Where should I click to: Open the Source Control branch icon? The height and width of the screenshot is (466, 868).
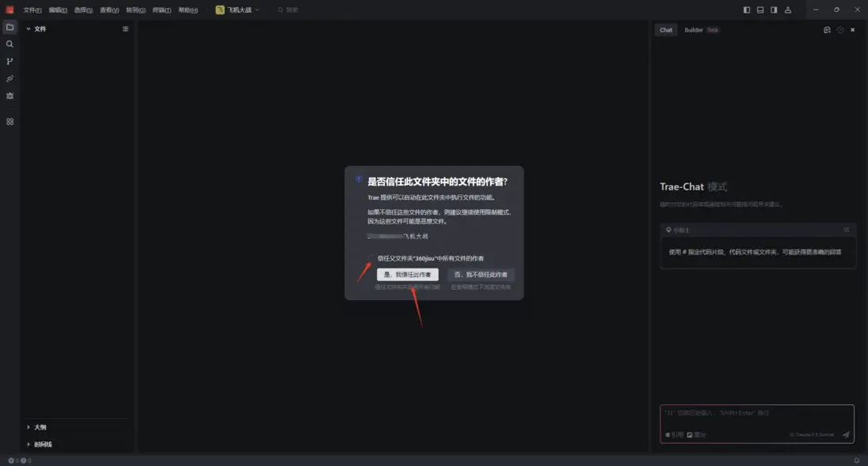click(x=10, y=62)
